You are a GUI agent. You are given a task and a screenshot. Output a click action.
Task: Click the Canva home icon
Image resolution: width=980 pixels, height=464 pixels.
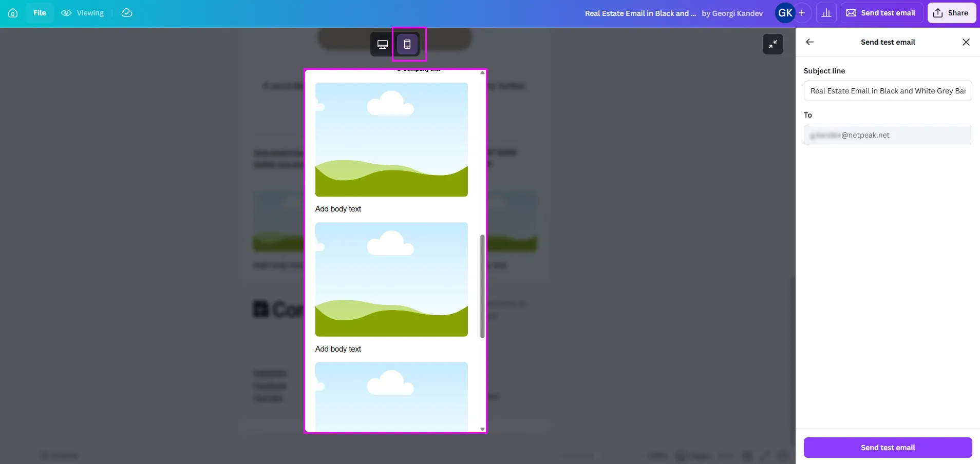click(13, 13)
